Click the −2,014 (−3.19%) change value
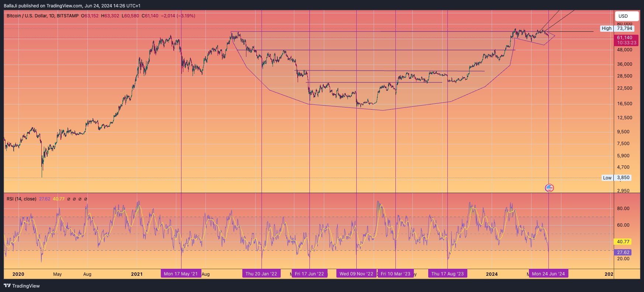This screenshot has height=292, width=644. click(x=178, y=16)
